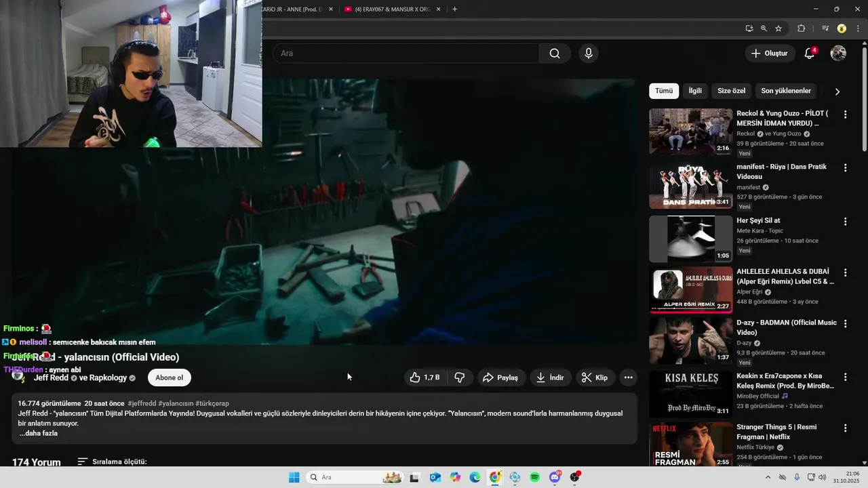Click the Paylaş share button
868x488 pixels.
coord(500,378)
